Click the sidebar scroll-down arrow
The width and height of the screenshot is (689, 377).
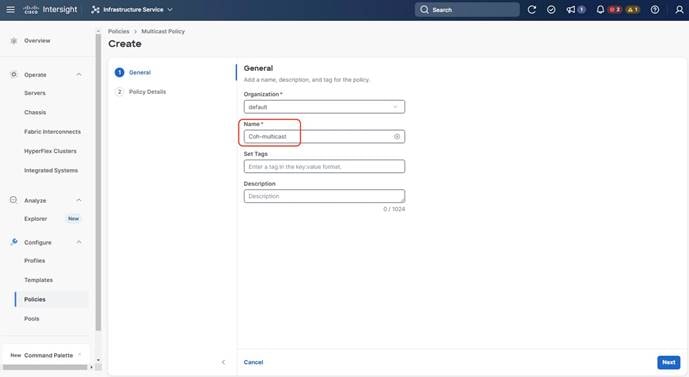coord(98,360)
